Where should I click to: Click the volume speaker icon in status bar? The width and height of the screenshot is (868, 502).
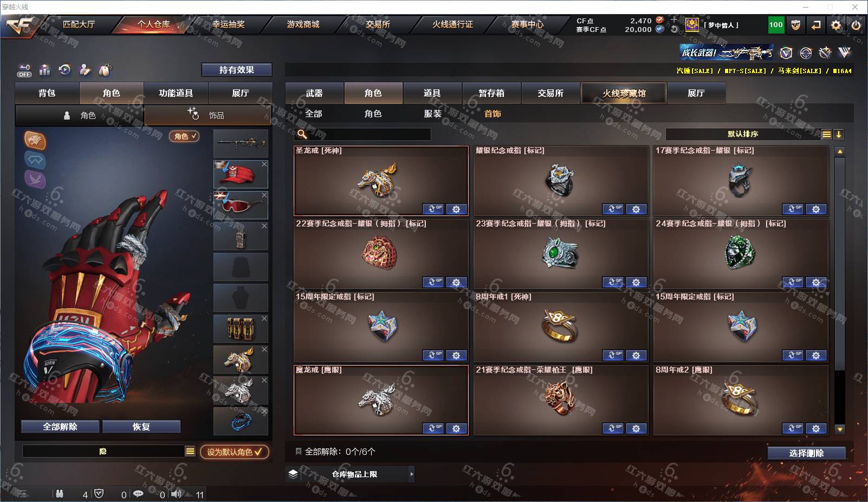tap(177, 494)
